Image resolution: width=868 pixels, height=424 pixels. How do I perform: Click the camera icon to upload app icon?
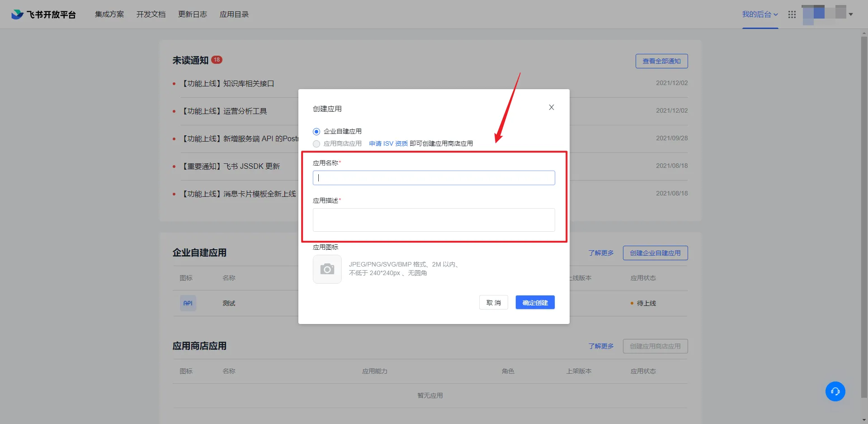327,269
